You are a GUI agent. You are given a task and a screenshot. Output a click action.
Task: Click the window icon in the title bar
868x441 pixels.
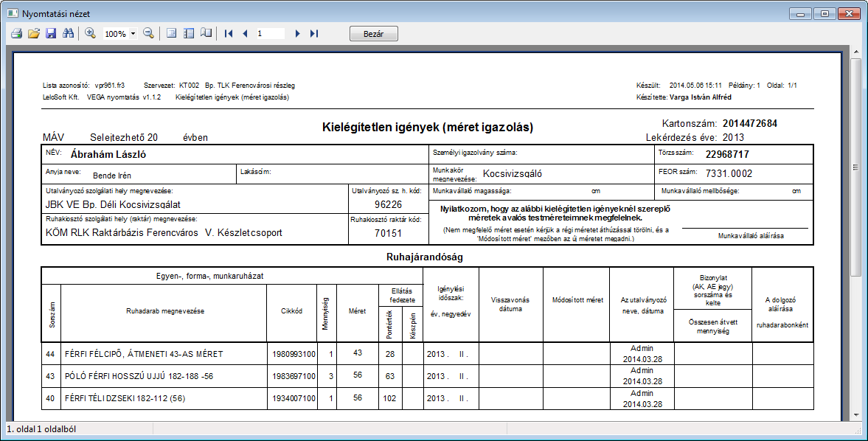coord(13,13)
